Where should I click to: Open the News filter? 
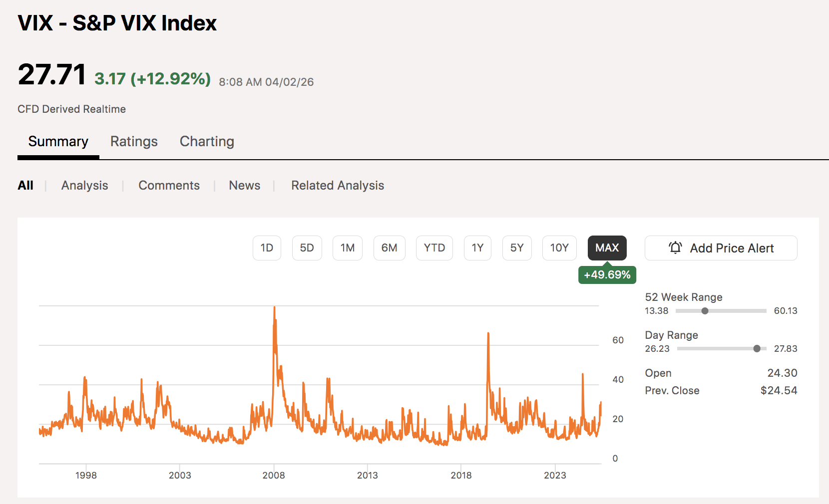coord(244,186)
